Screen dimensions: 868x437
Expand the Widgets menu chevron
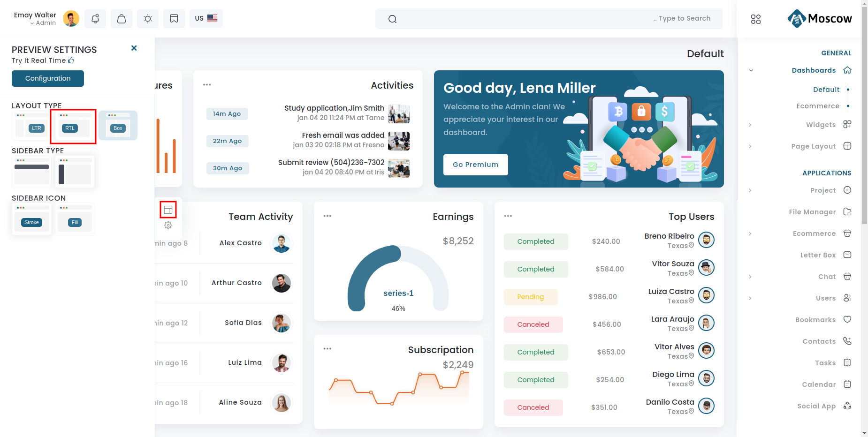click(750, 125)
